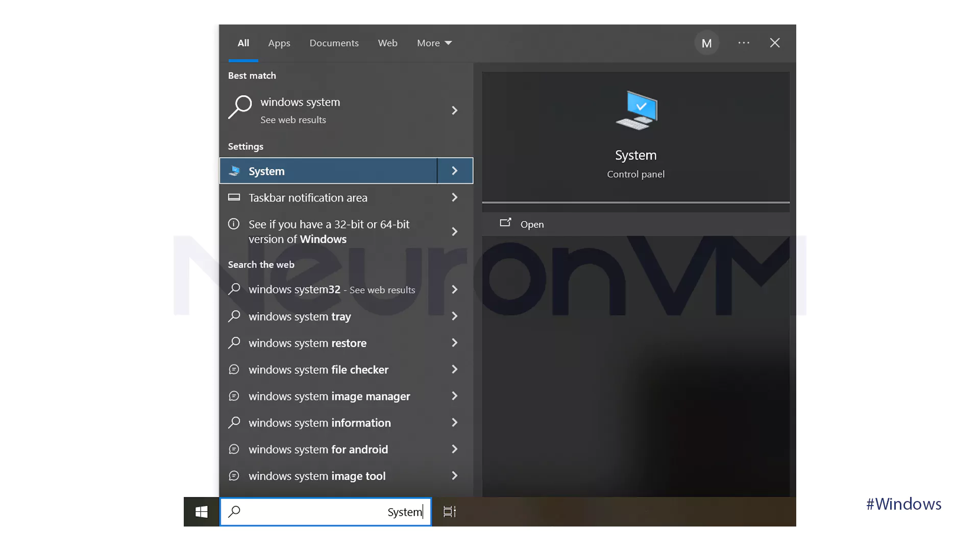Click Open in the System preview pane
This screenshot has width=980, height=551.
tap(636, 224)
